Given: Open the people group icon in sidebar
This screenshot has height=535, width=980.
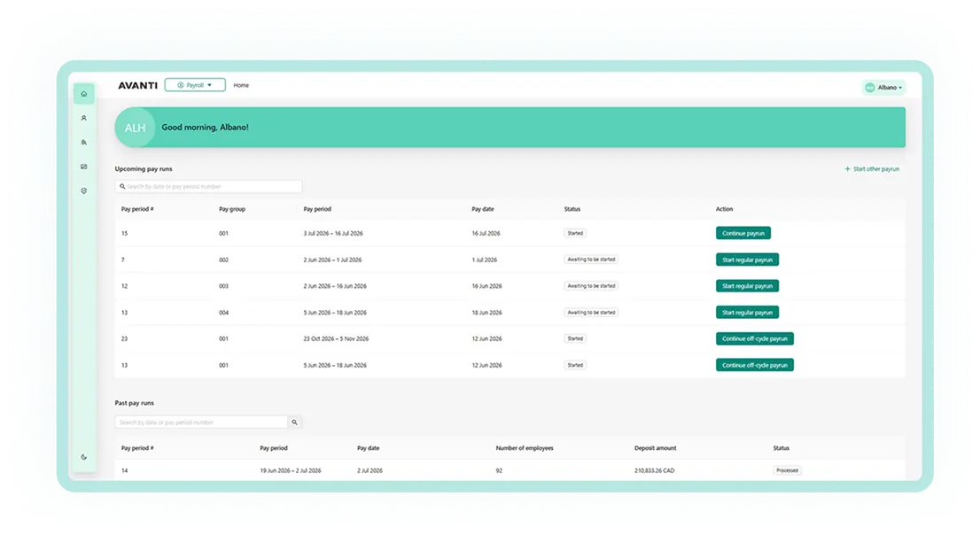Looking at the screenshot, I should 84,143.
